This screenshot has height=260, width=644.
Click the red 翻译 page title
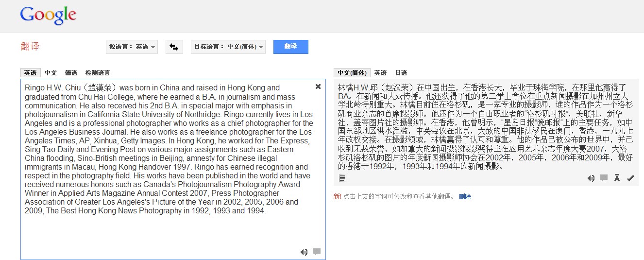[30, 47]
